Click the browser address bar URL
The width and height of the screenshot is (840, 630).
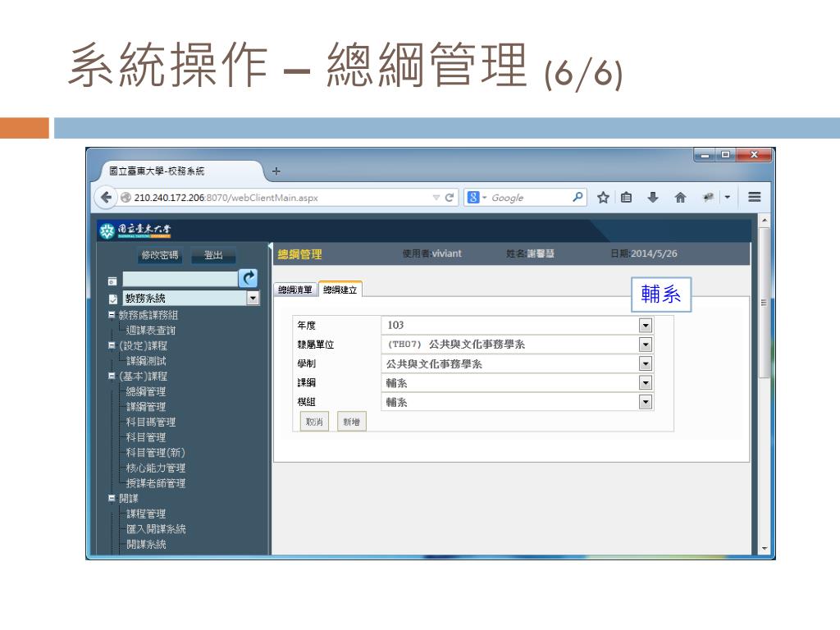tap(226, 198)
